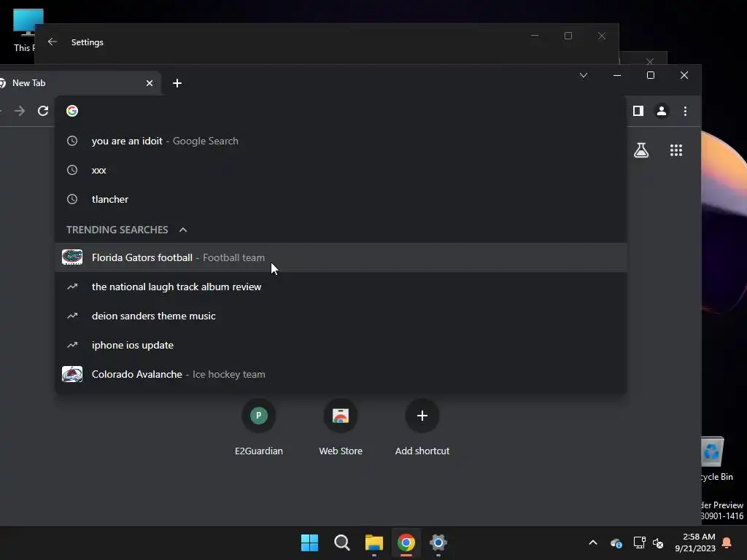This screenshot has height=560, width=747.
Task: Show hidden system tray icons
Action: coord(593,542)
